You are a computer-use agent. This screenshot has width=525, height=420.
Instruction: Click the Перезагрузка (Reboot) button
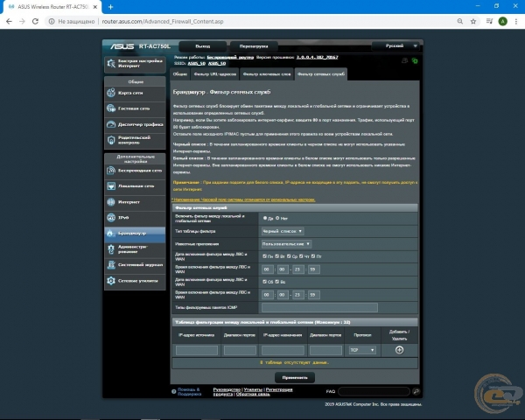click(x=254, y=46)
